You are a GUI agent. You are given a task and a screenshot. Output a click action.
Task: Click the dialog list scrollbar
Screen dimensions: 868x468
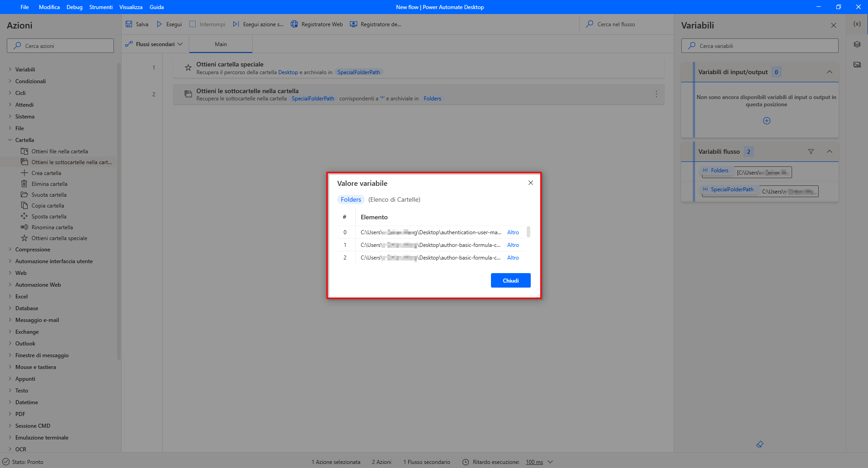(528, 232)
